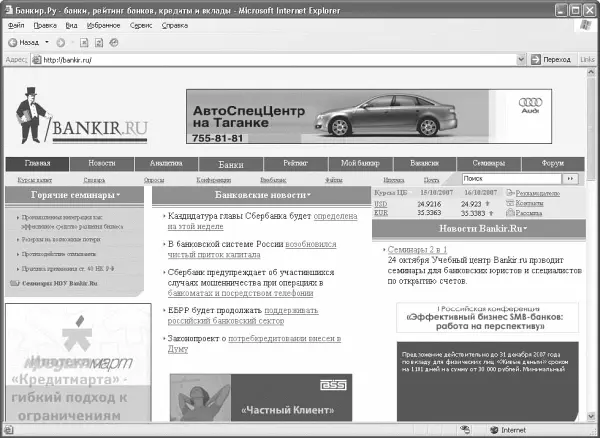The width and height of the screenshot is (600, 438).
Task: Open the 'определена на этой неделе' news link
Action: (x=262, y=221)
